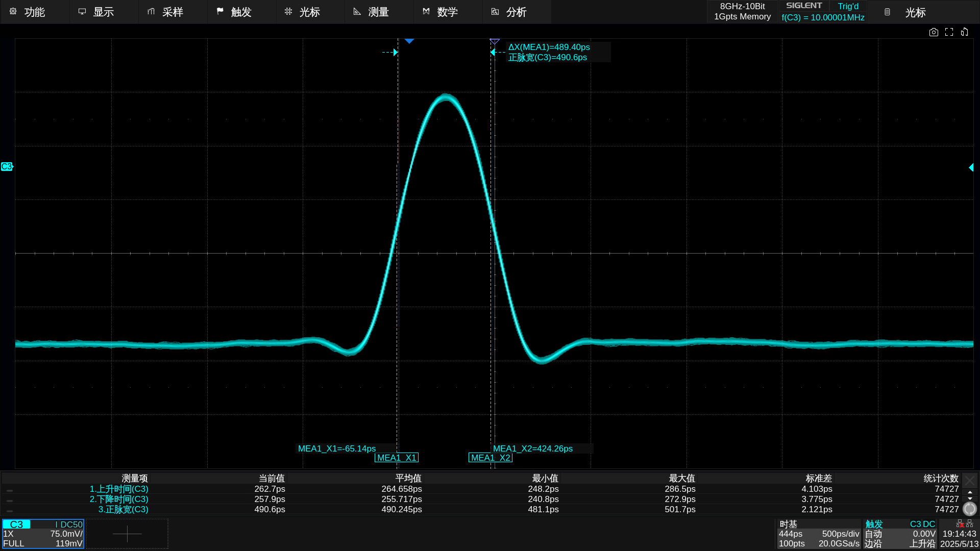Image resolution: width=980 pixels, height=551 pixels.
Task: Select the MEA1_X2 cursor label
Action: pyautogui.click(x=490, y=458)
